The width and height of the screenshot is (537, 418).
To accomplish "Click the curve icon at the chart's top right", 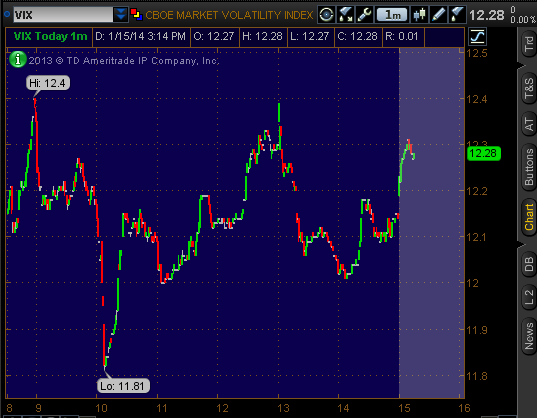I will tap(477, 37).
